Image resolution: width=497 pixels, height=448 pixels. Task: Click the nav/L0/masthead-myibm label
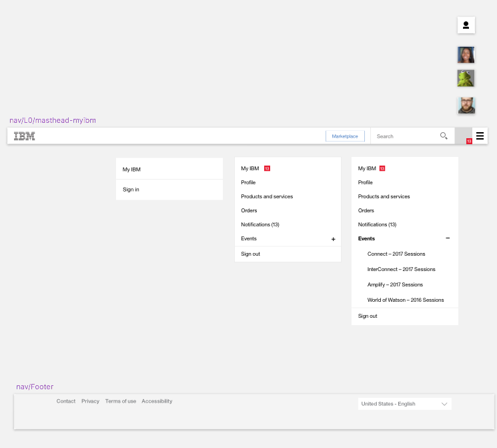point(53,120)
